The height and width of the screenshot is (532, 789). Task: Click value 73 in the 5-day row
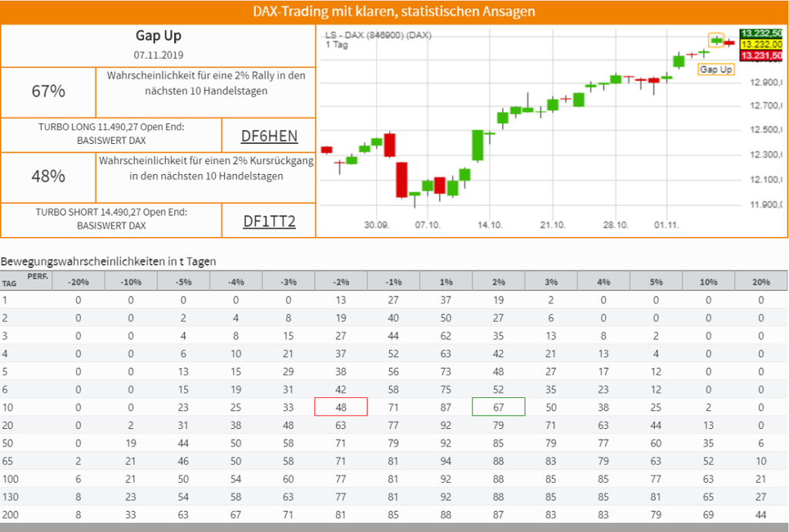pos(446,372)
